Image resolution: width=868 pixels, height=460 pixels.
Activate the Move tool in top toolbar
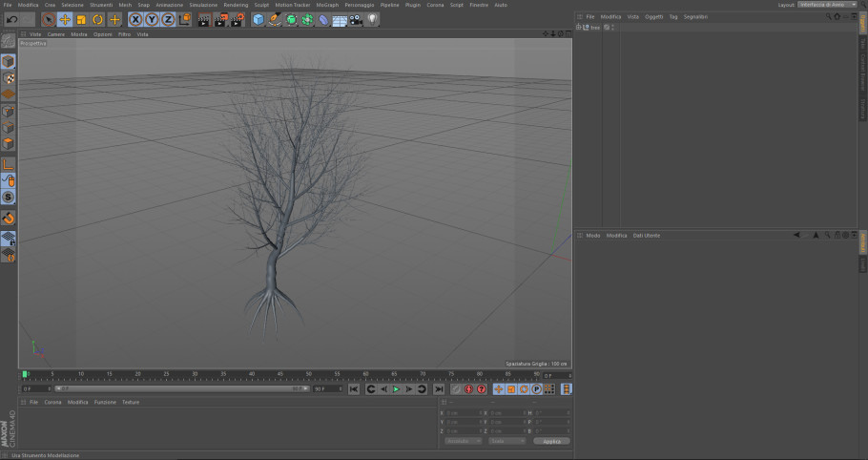click(x=65, y=20)
